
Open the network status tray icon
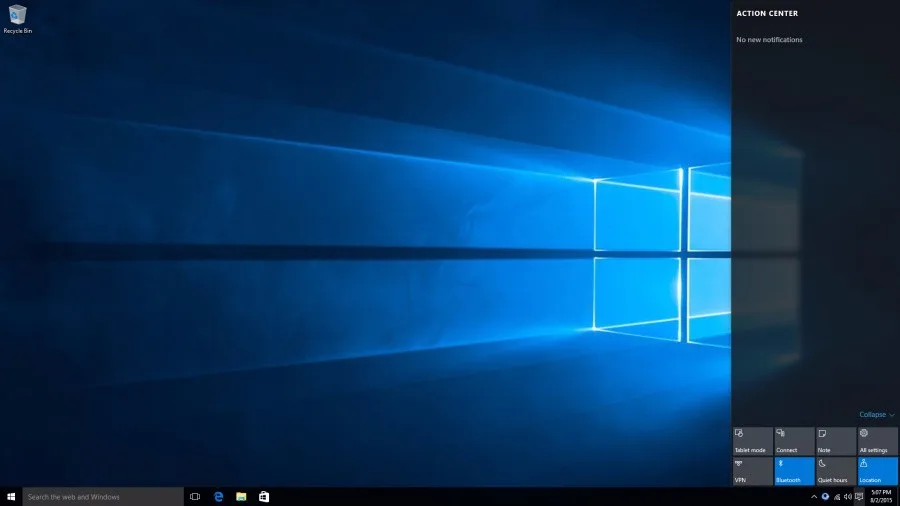(x=837, y=497)
